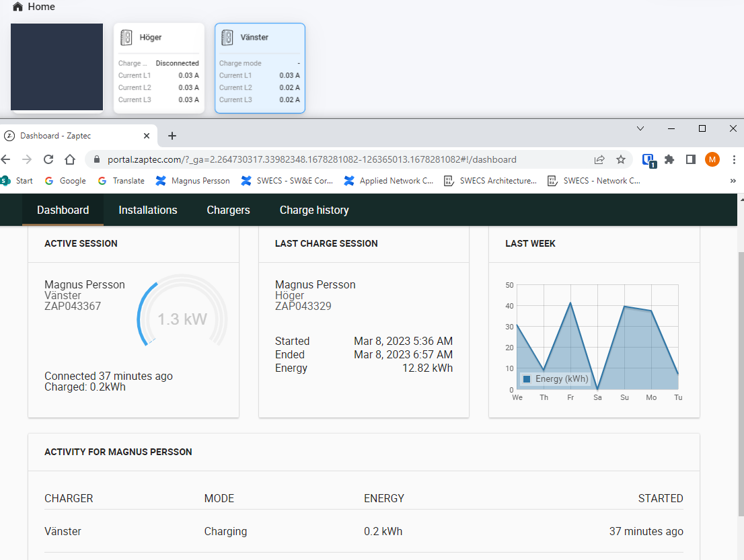Click the 1.3 kW power gauge
Viewport: 744px width, 560px height.
tap(182, 319)
